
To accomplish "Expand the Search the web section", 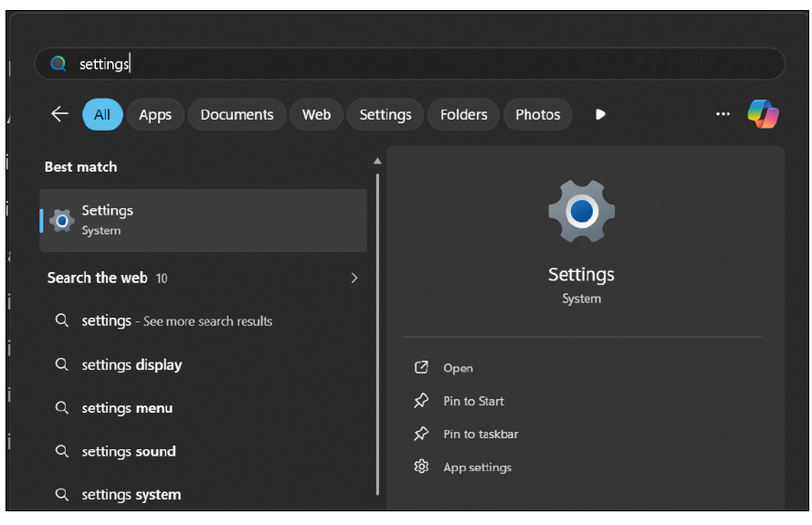I will [x=354, y=278].
